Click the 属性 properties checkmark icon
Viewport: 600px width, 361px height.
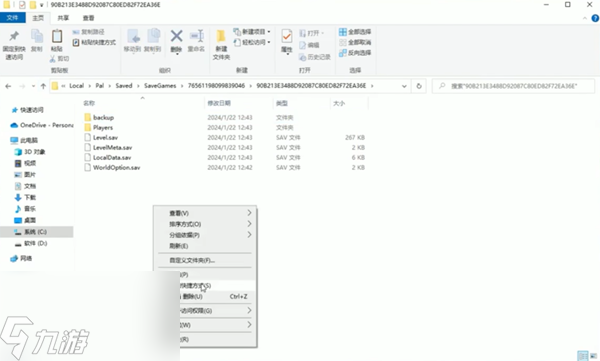(x=287, y=36)
